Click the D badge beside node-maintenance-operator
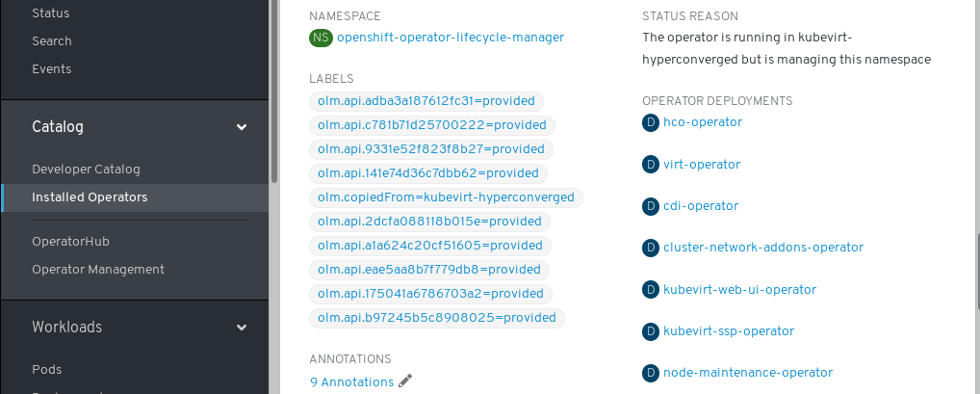 (x=651, y=373)
